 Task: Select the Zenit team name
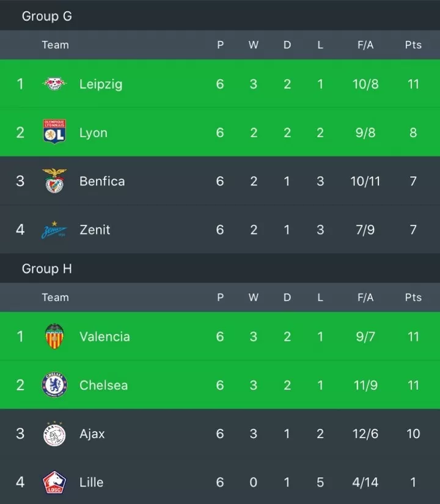pyautogui.click(x=95, y=229)
